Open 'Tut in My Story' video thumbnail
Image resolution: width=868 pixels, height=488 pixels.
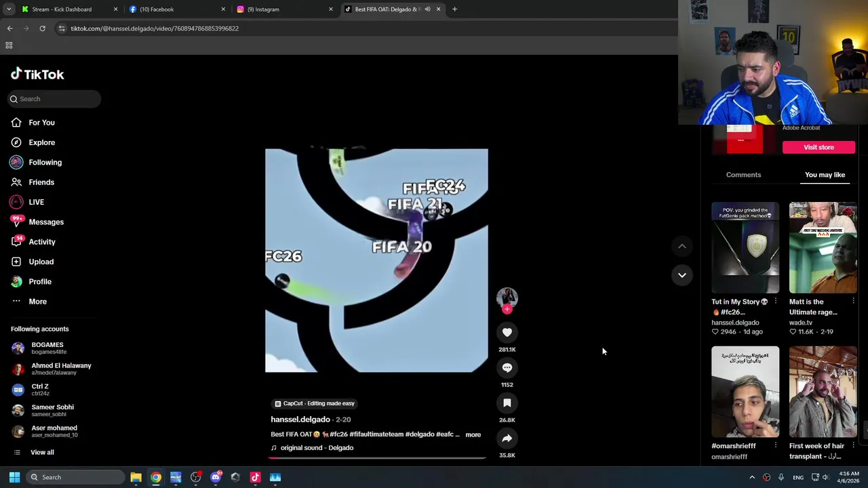click(745, 247)
